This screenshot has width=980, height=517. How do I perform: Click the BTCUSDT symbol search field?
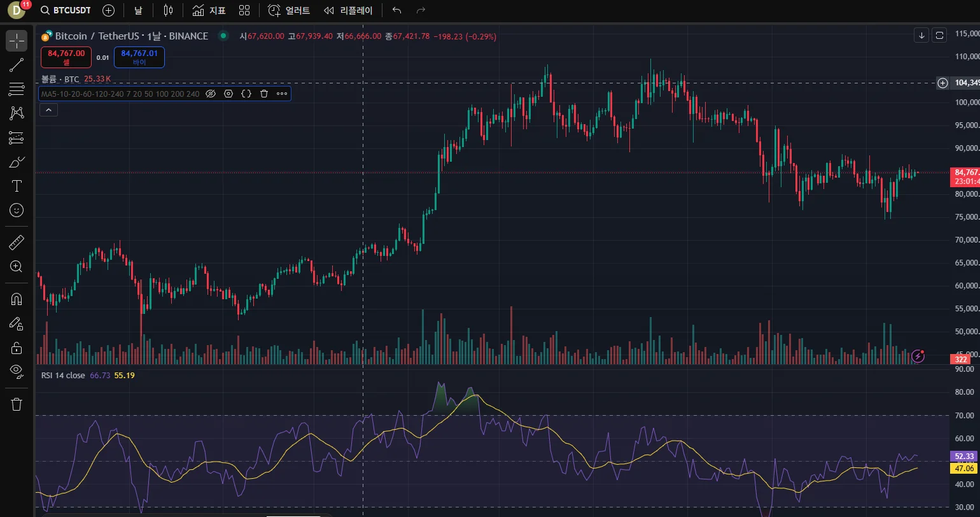point(66,10)
